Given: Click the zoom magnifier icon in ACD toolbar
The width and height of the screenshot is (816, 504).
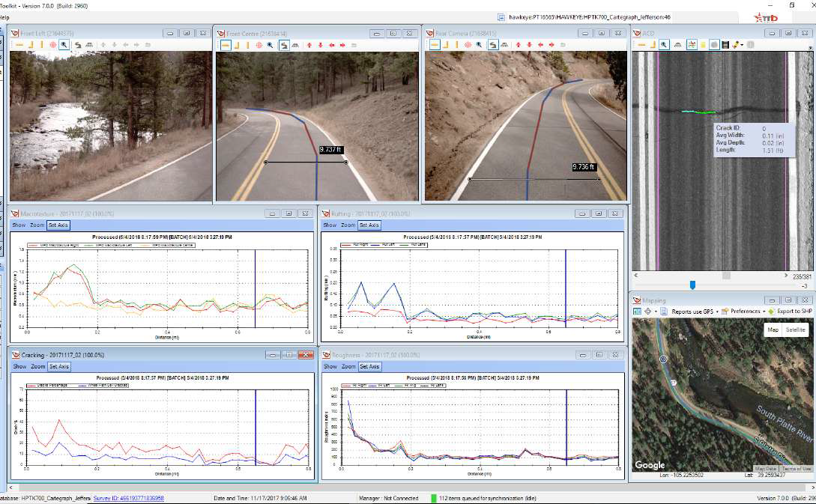Looking at the screenshot, I should tap(665, 45).
